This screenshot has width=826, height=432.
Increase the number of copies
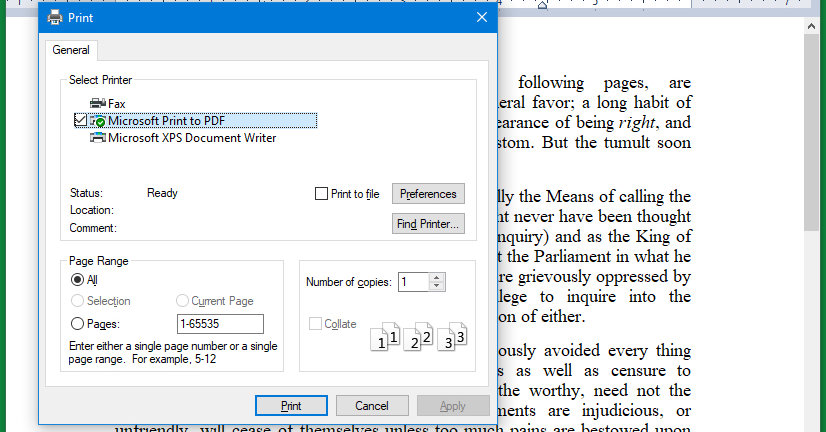[436, 278]
